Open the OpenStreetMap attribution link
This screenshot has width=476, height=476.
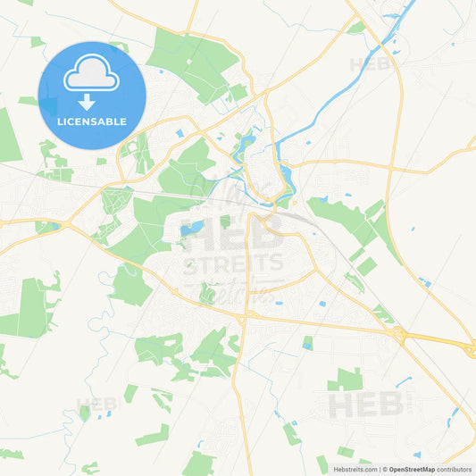pyautogui.click(x=412, y=470)
